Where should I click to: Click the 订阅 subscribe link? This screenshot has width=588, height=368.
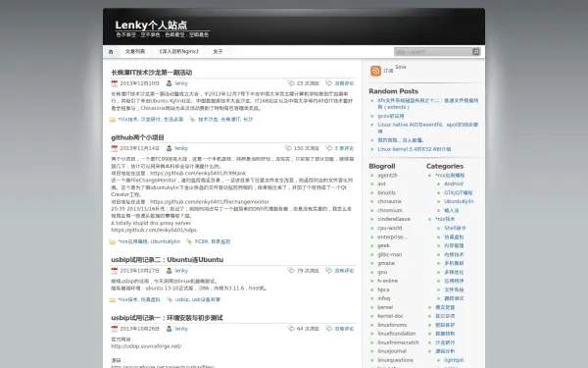point(388,71)
